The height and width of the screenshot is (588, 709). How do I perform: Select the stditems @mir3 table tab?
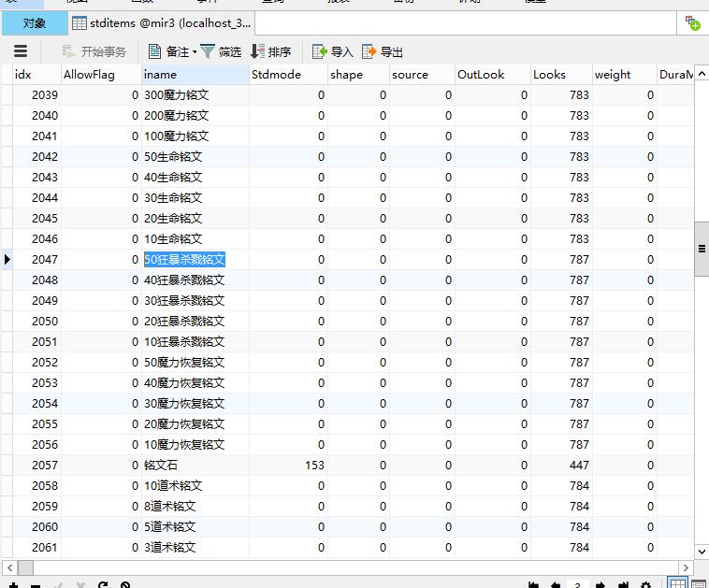[x=160, y=23]
